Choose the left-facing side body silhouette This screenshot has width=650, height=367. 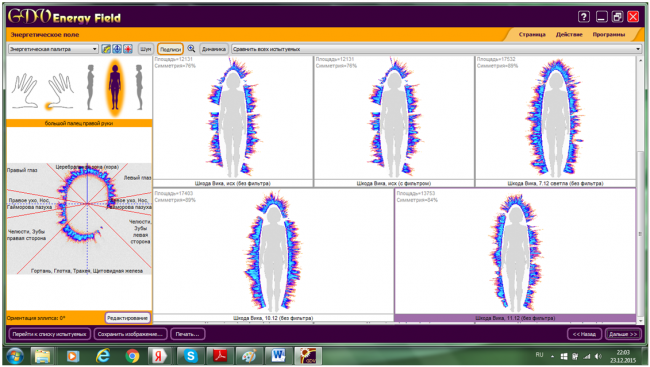click(x=90, y=87)
